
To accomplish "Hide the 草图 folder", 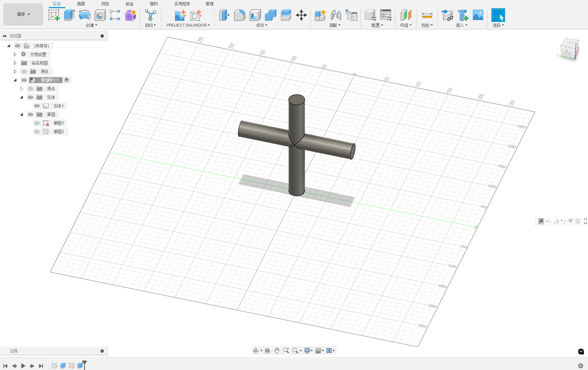I will (x=30, y=114).
